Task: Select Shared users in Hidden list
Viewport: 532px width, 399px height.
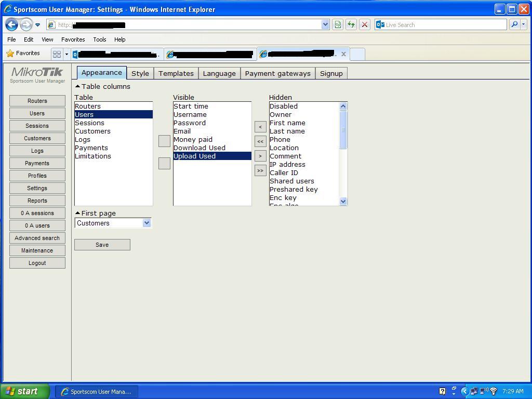Action: point(304,181)
